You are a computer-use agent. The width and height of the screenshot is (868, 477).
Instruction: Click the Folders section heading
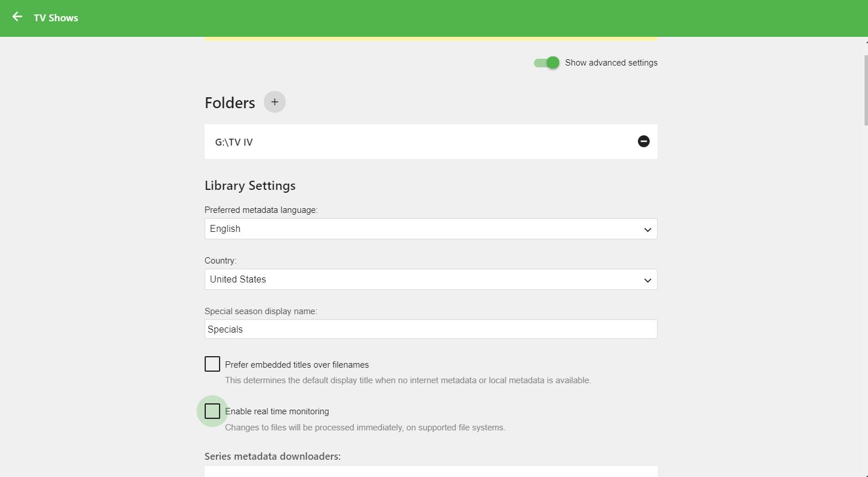point(230,103)
